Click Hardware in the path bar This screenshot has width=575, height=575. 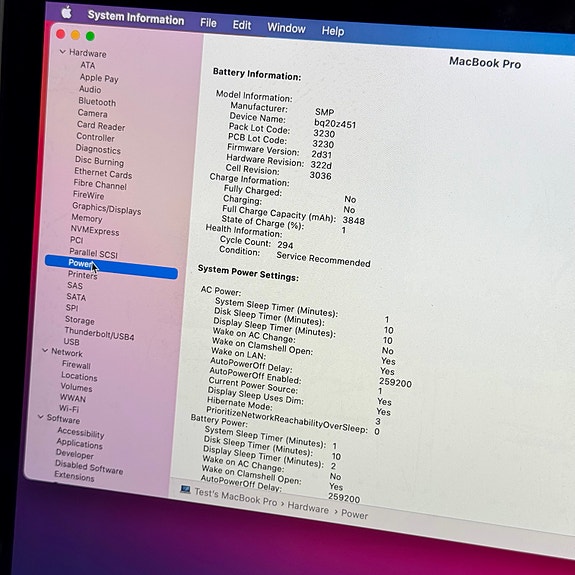pos(308,507)
